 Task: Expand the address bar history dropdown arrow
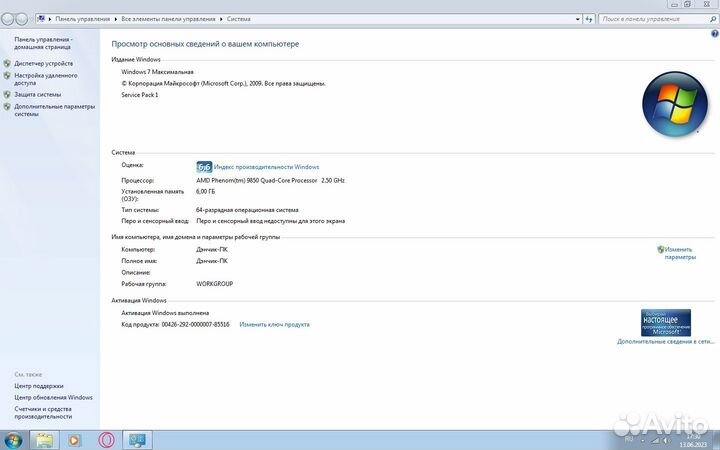(576, 18)
